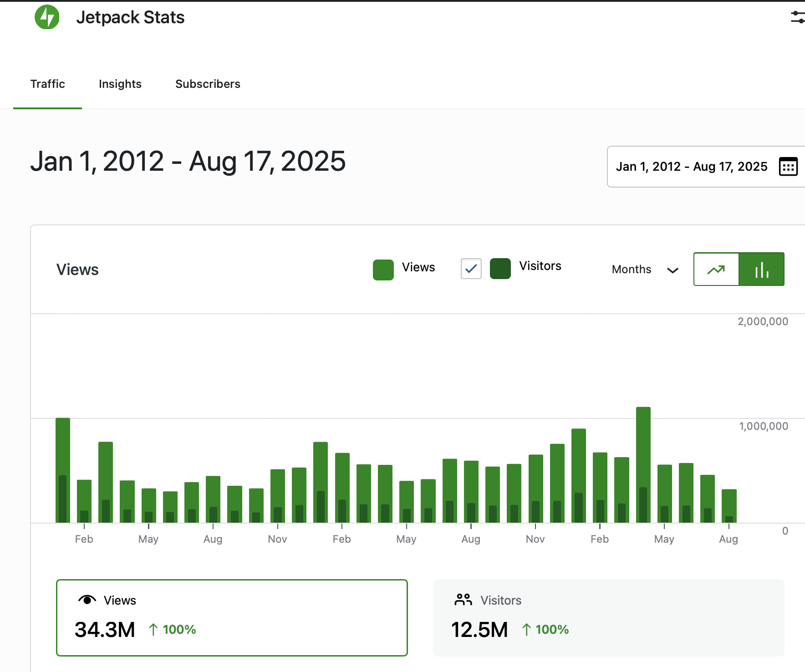Click the large date range heading
The width and height of the screenshot is (805, 672).
[x=188, y=161]
